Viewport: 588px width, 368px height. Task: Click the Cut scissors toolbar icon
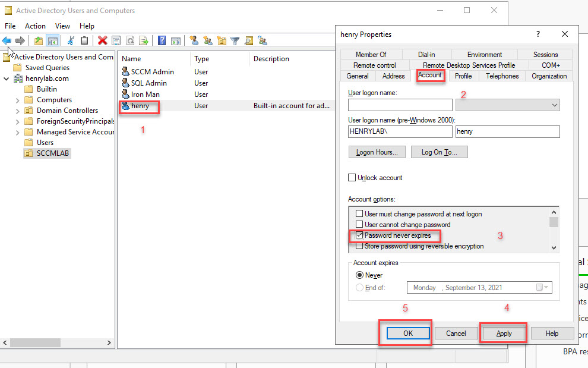pos(71,40)
